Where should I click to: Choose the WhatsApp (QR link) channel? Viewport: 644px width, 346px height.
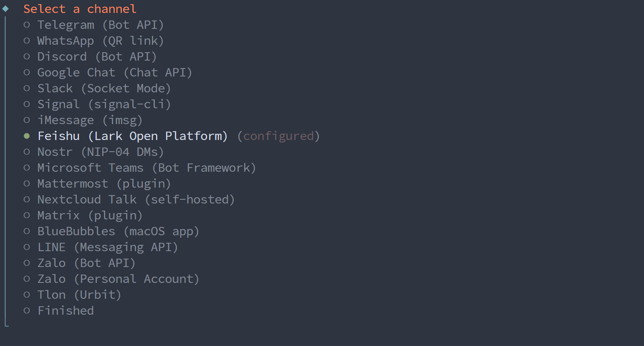pos(100,41)
